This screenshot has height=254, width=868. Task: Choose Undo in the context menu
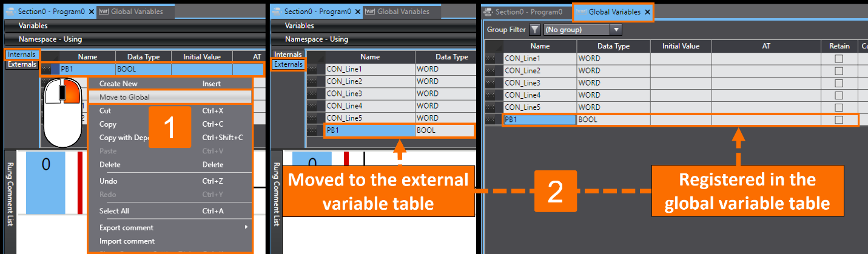coord(170,181)
